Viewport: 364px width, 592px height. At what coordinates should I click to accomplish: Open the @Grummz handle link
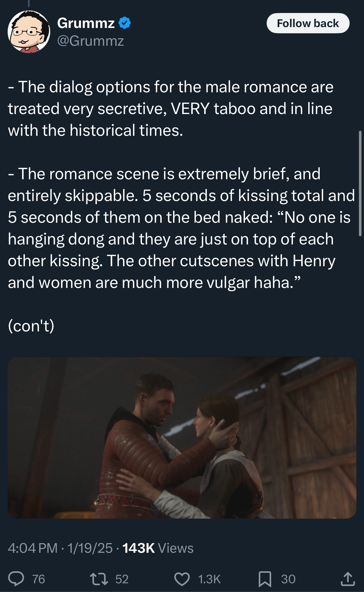pos(91,41)
